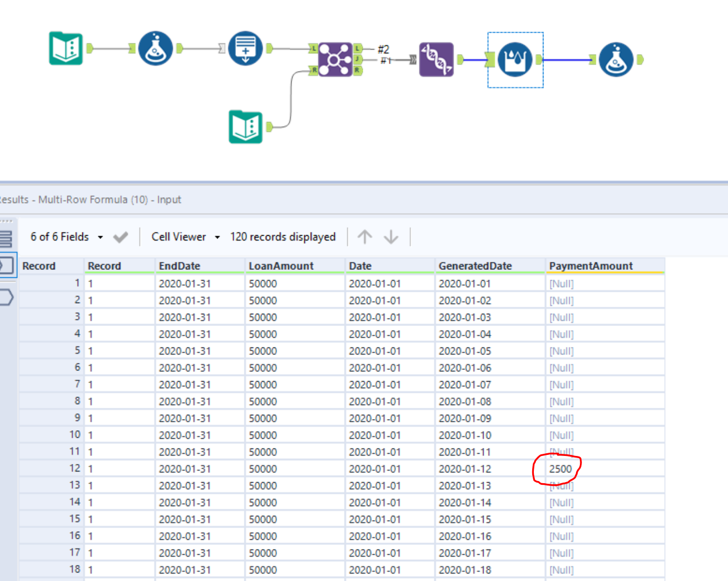The width and height of the screenshot is (728, 581).
Task: Select the rightmost Formula tool
Action: (616, 59)
